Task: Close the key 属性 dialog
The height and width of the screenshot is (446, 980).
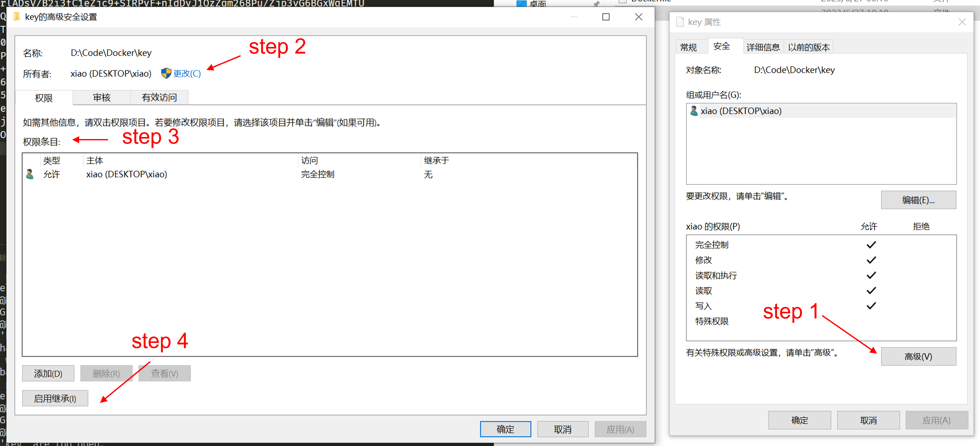Action: (962, 22)
